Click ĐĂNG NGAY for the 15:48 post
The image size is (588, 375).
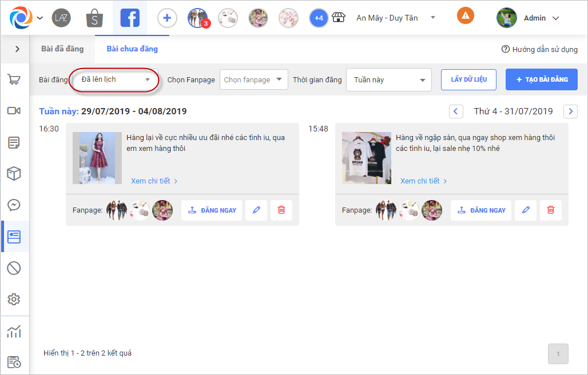pyautogui.click(x=481, y=210)
